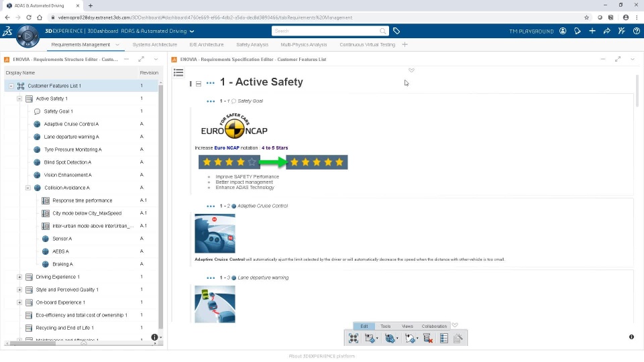Click the Adaptive Cruise Control thumbnail image
Screen dimensions: 644x362
[x=215, y=233]
